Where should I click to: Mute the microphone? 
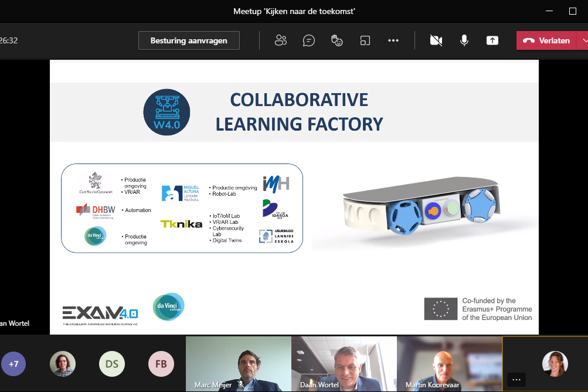pos(464,40)
